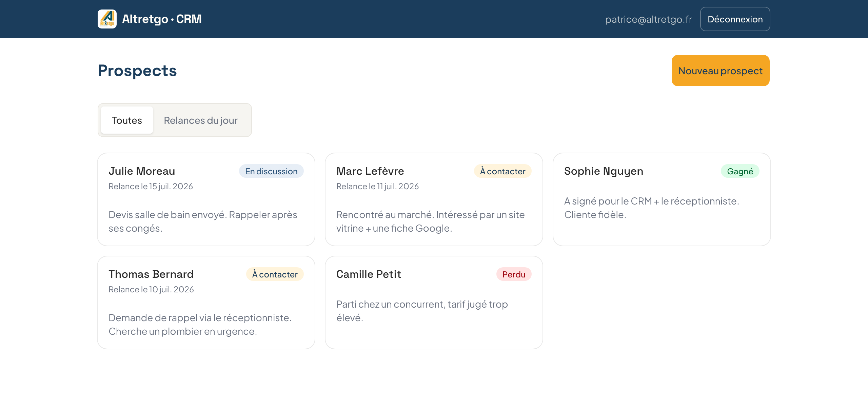This screenshot has height=407, width=868.
Task: Select the Relance le 10 juil. 2026 date
Action: click(x=151, y=289)
